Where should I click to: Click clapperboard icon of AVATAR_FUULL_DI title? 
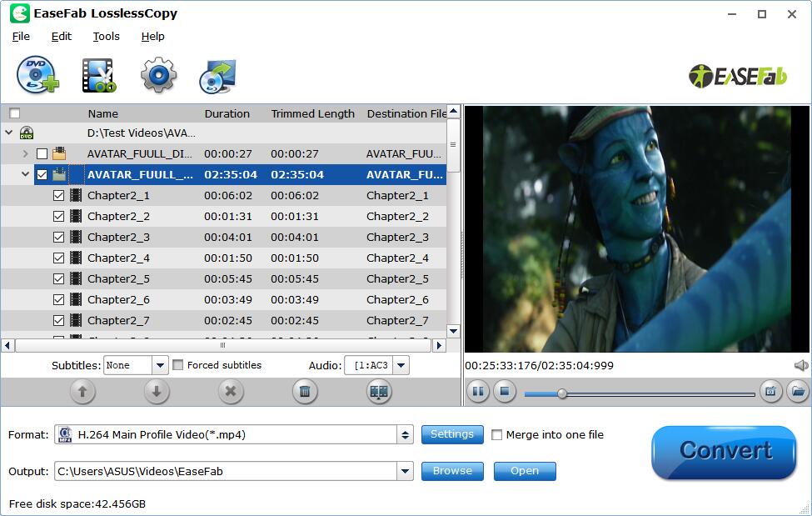pyautogui.click(x=59, y=153)
